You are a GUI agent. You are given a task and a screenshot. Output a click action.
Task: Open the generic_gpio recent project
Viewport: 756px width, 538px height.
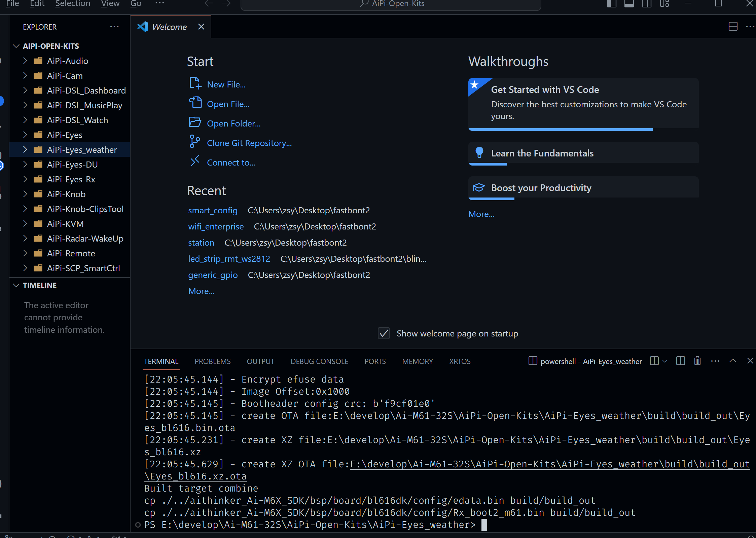tap(213, 275)
